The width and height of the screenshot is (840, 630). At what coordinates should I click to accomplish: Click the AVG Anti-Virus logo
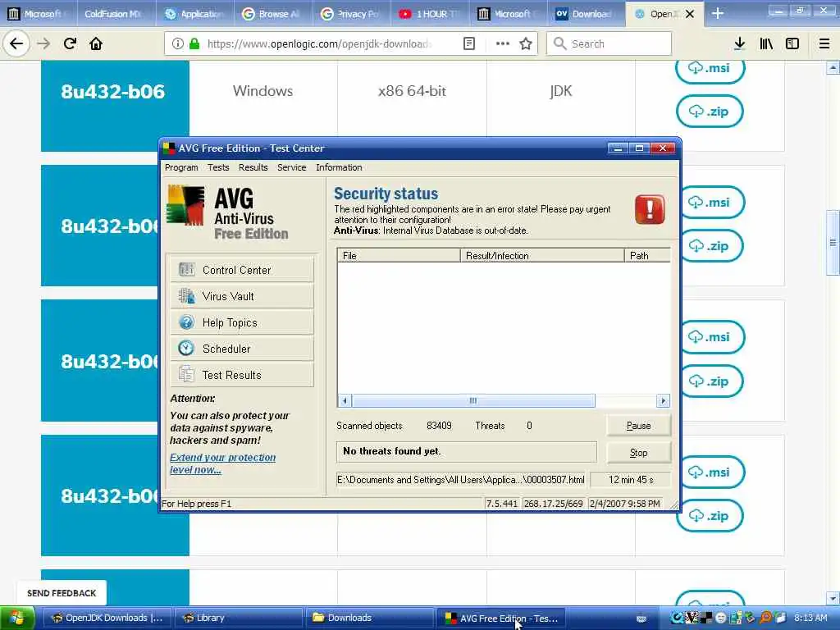click(x=228, y=212)
